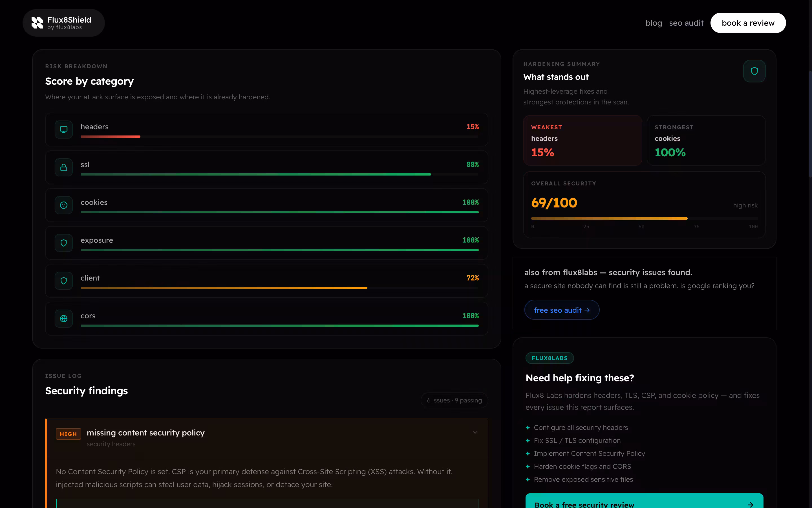Click the 69/100 overall score

pyautogui.click(x=554, y=203)
